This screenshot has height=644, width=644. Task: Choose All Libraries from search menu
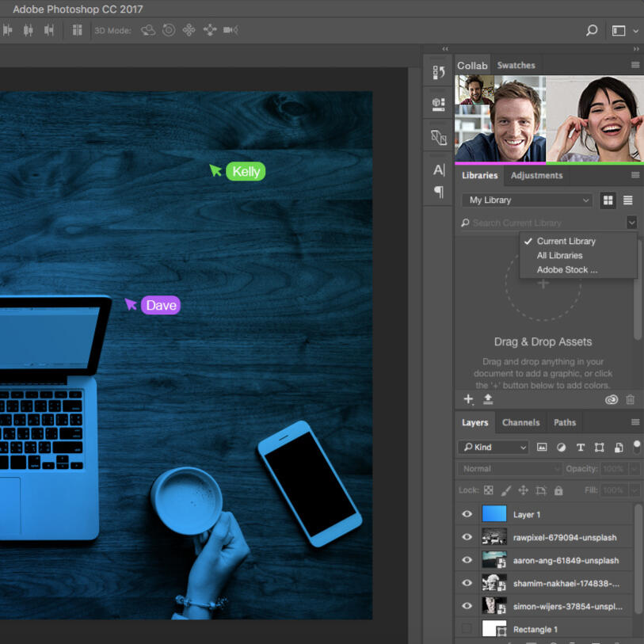pos(559,255)
